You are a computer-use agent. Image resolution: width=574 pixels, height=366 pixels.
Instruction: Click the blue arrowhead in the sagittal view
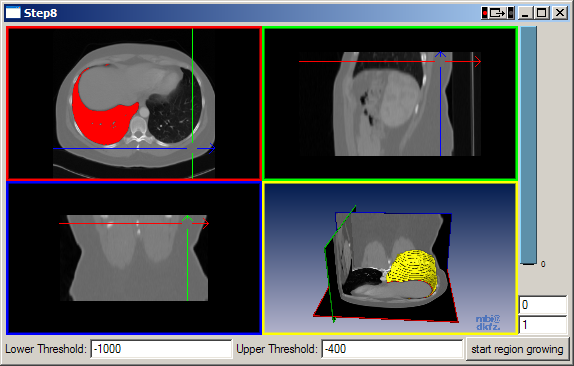440,55
